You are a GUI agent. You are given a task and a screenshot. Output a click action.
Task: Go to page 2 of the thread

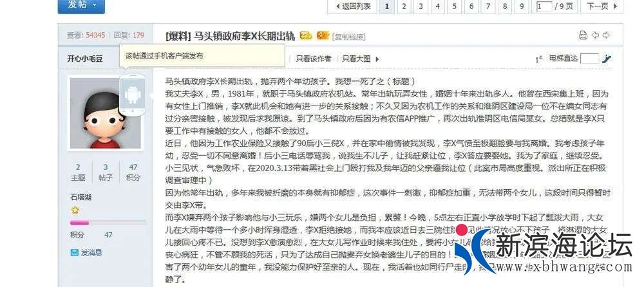pyautogui.click(x=404, y=6)
